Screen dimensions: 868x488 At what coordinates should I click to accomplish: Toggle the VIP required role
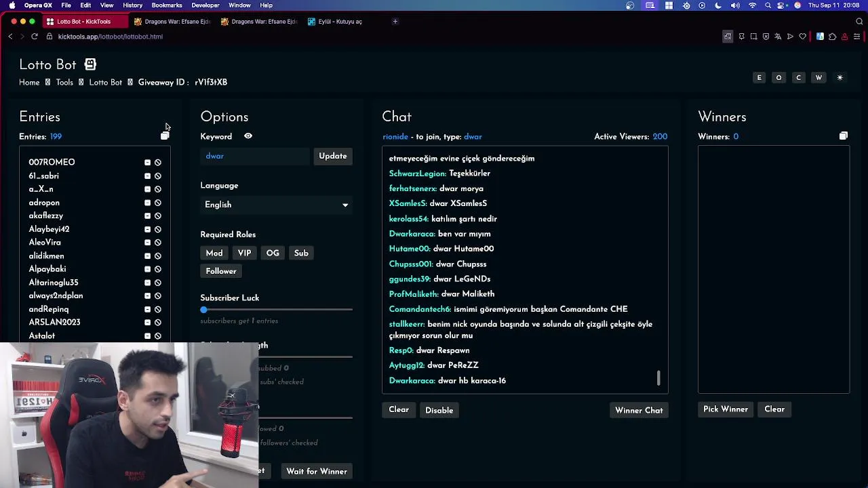point(244,253)
